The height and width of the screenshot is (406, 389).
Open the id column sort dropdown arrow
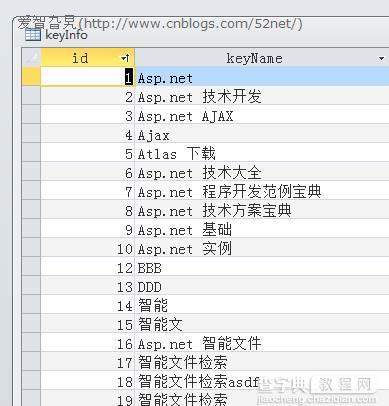(125, 58)
